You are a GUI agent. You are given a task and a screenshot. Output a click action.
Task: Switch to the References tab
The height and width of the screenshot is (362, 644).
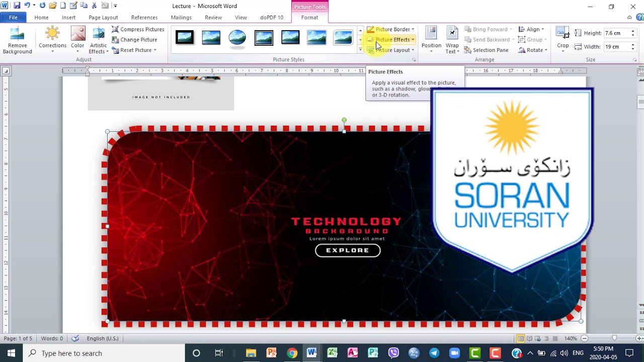click(144, 18)
